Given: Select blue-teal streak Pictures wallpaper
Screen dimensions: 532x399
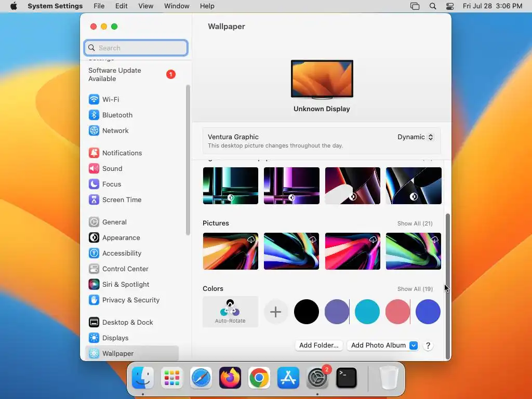Looking at the screenshot, I should (292, 251).
